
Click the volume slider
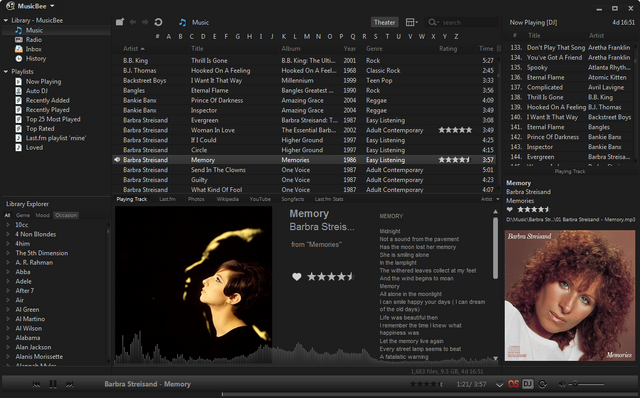[x=587, y=384]
